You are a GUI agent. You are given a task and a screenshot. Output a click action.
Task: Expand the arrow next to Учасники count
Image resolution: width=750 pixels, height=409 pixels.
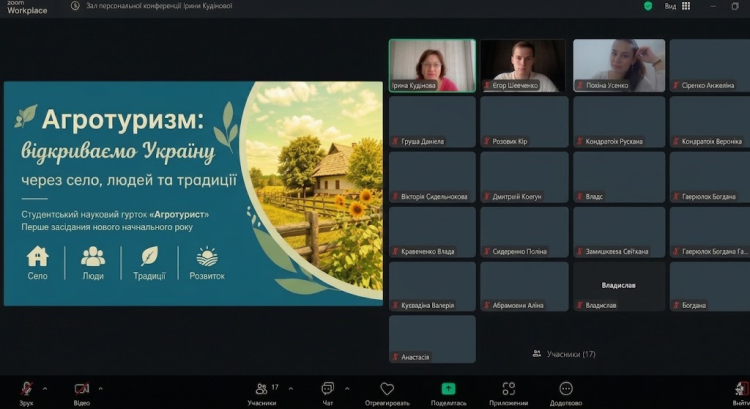coord(291,388)
